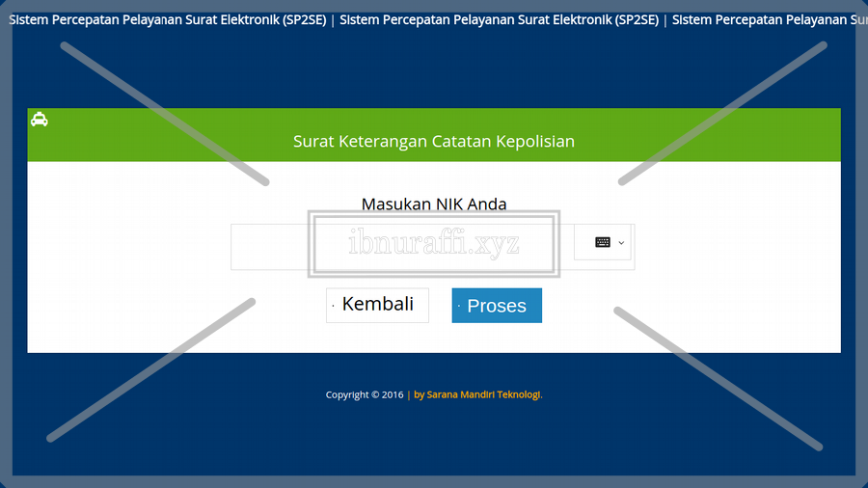The image size is (868, 488).
Task: Expand the chevron beside the keyboard icon
Action: [621, 243]
